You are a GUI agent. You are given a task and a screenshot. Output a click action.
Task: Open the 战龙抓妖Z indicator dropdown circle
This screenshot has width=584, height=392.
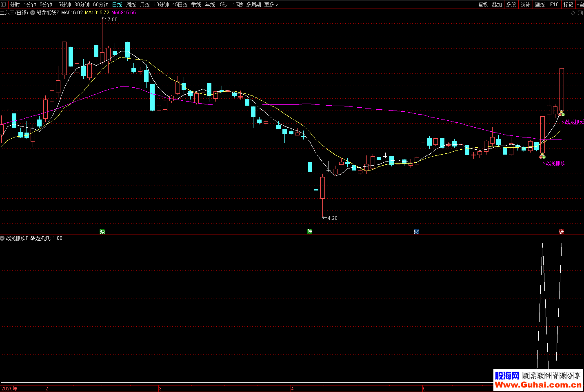[x=33, y=13]
